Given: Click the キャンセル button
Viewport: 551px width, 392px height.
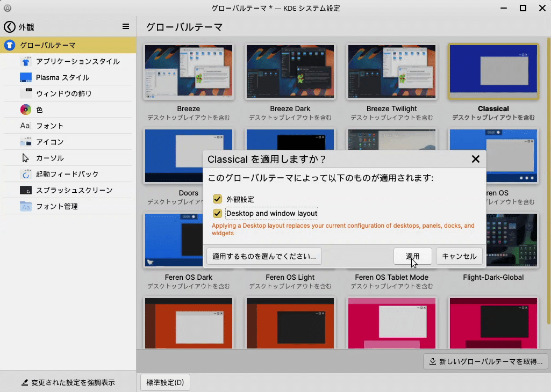Looking at the screenshot, I should tap(459, 256).
